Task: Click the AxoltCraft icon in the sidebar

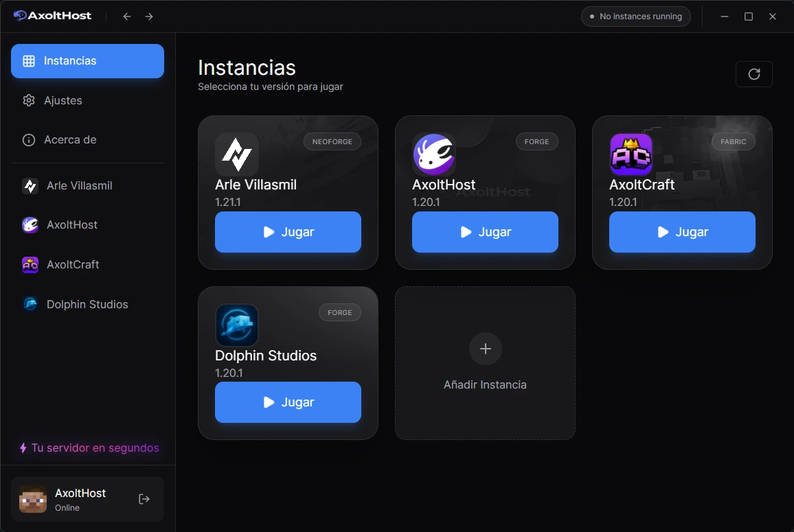Action: coord(30,264)
